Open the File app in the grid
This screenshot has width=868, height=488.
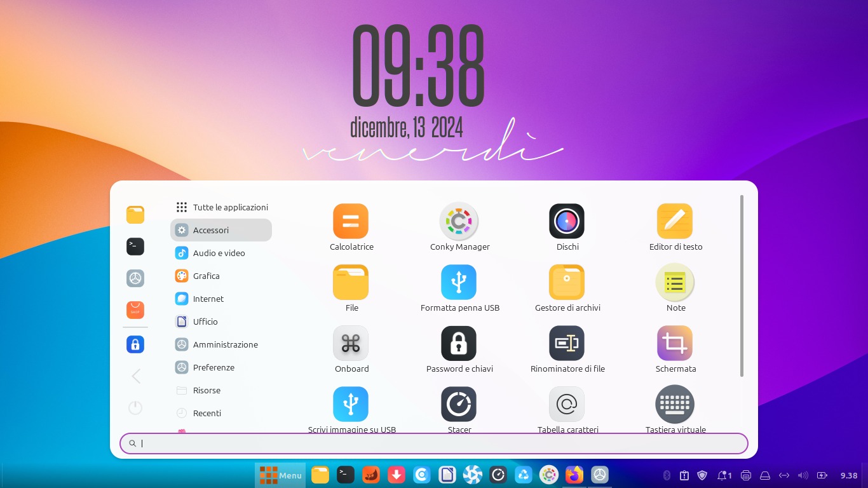click(351, 288)
